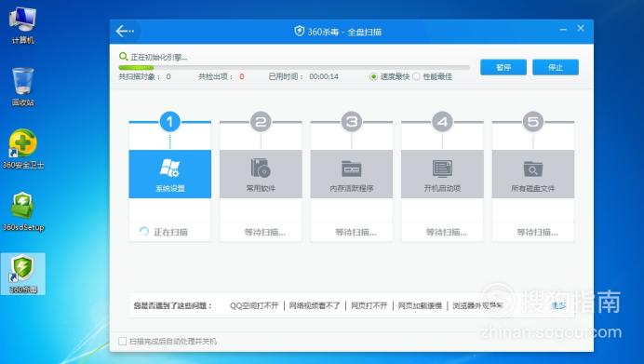Viewport: 644px width, 364px height.
Task: Open the 360sdSetup desktop icon
Action: tap(23, 211)
